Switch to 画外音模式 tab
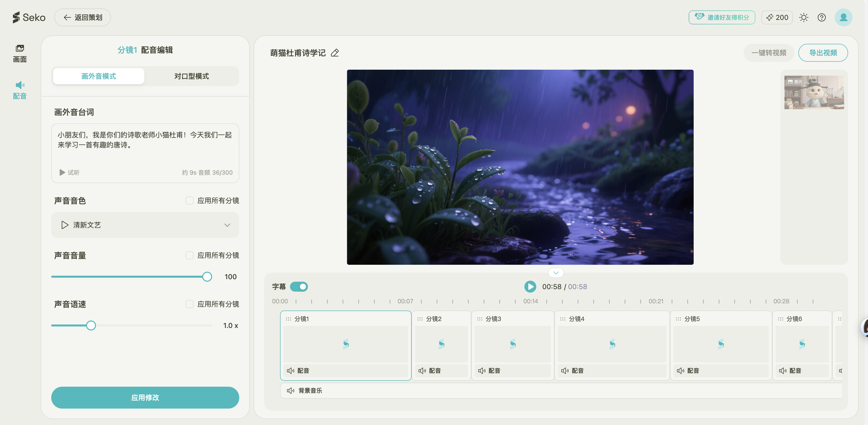 point(98,76)
